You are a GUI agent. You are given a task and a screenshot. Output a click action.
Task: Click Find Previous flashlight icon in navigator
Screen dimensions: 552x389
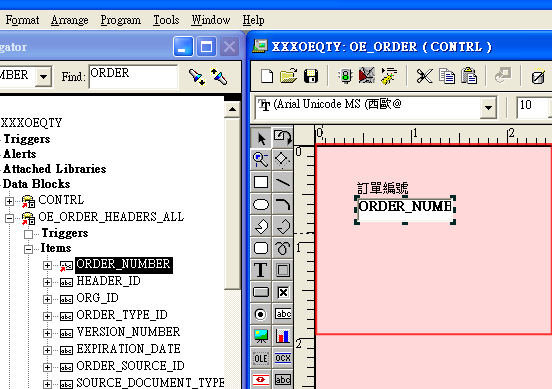pyautogui.click(x=219, y=77)
